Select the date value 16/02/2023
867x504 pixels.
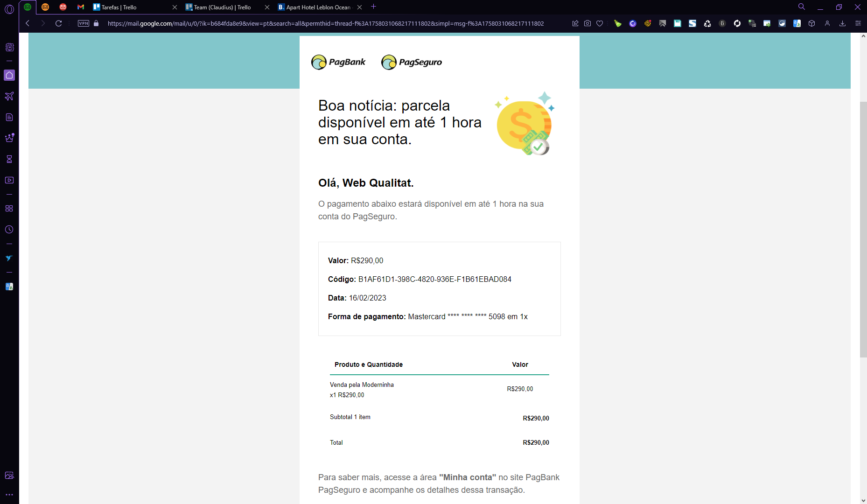click(368, 298)
